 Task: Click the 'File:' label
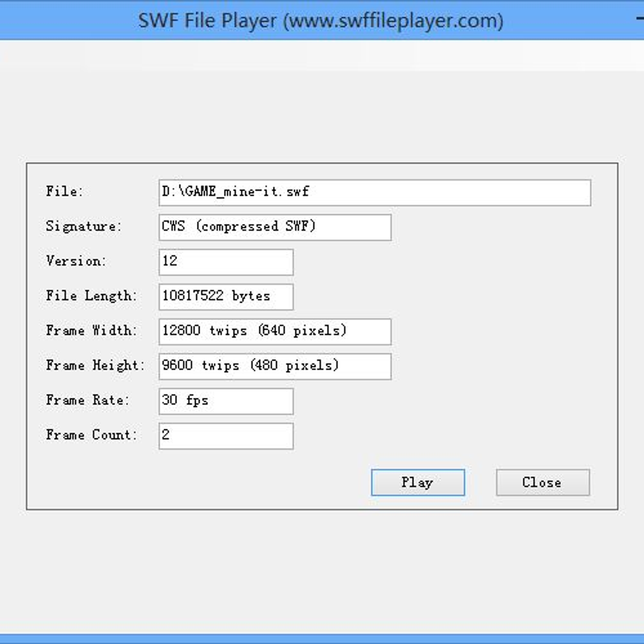(x=64, y=191)
